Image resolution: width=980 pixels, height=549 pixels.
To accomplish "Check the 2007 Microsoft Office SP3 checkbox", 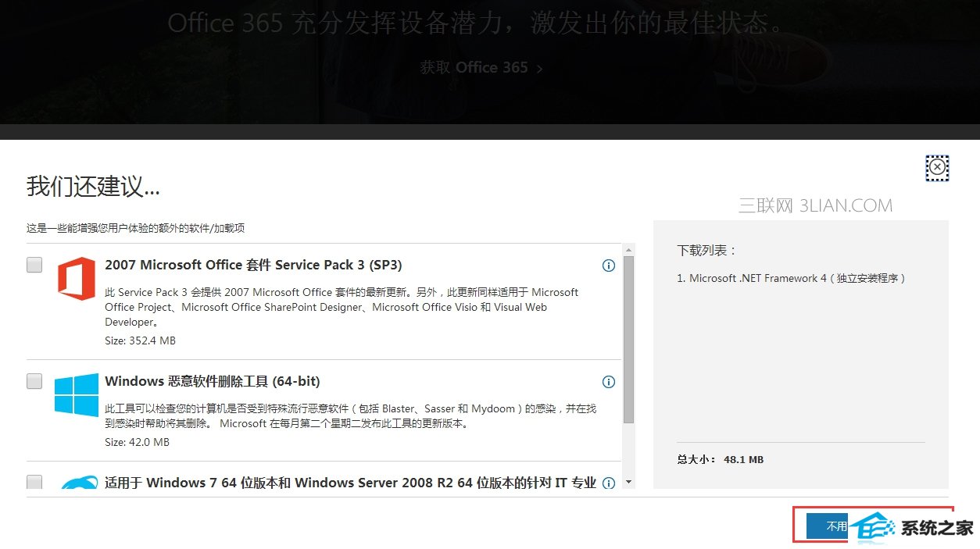I will [x=34, y=266].
